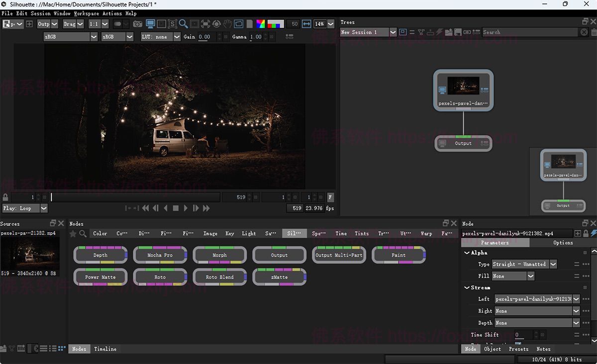Switch Sources panel to grid thumbnail view
Viewport: 597px width, 364px height.
coord(62,348)
